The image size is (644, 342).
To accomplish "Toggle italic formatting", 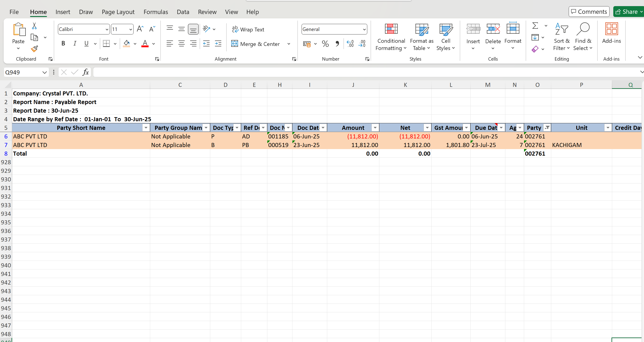I will click(x=75, y=43).
